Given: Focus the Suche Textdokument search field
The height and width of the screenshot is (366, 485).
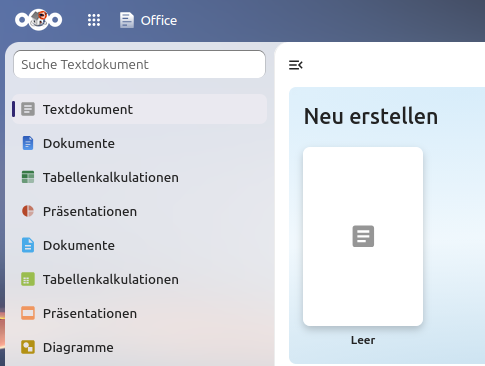Looking at the screenshot, I should (139, 64).
